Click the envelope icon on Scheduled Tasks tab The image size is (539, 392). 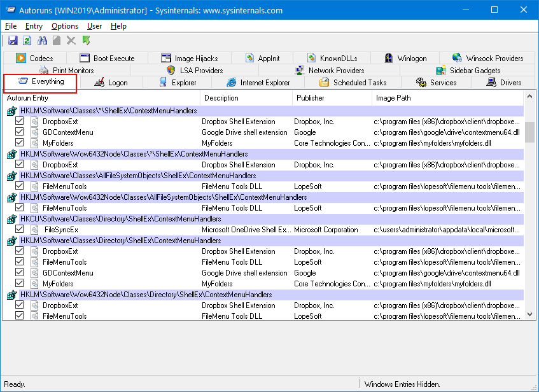[324, 82]
